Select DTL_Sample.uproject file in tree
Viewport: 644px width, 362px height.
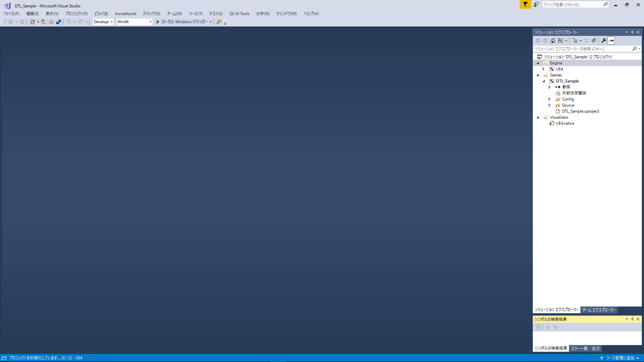(580, 111)
